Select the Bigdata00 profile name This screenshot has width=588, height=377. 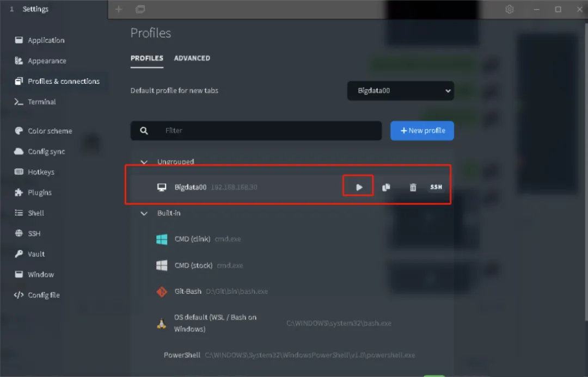click(x=190, y=187)
